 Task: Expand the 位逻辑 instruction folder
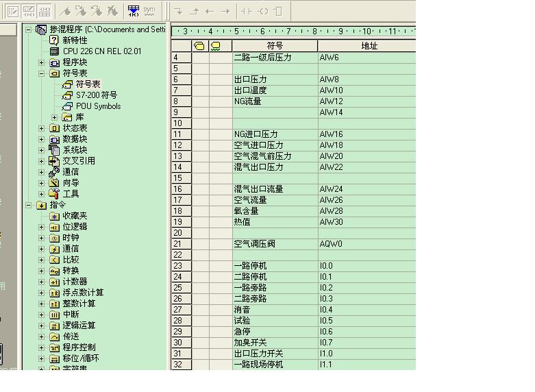[x=42, y=227]
